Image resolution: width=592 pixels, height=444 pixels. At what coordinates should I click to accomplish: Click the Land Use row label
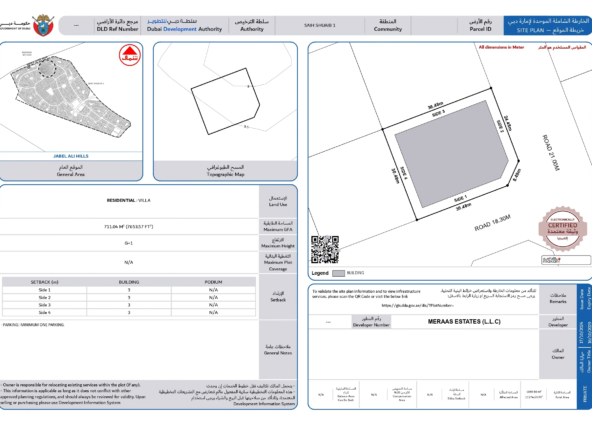[278, 201]
